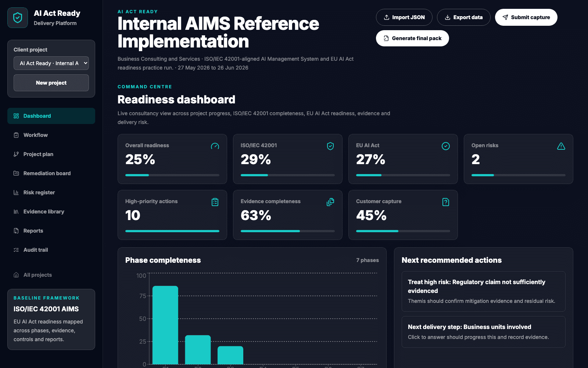View the Audit trail
Screen dimensions: 588x368
click(x=51, y=250)
